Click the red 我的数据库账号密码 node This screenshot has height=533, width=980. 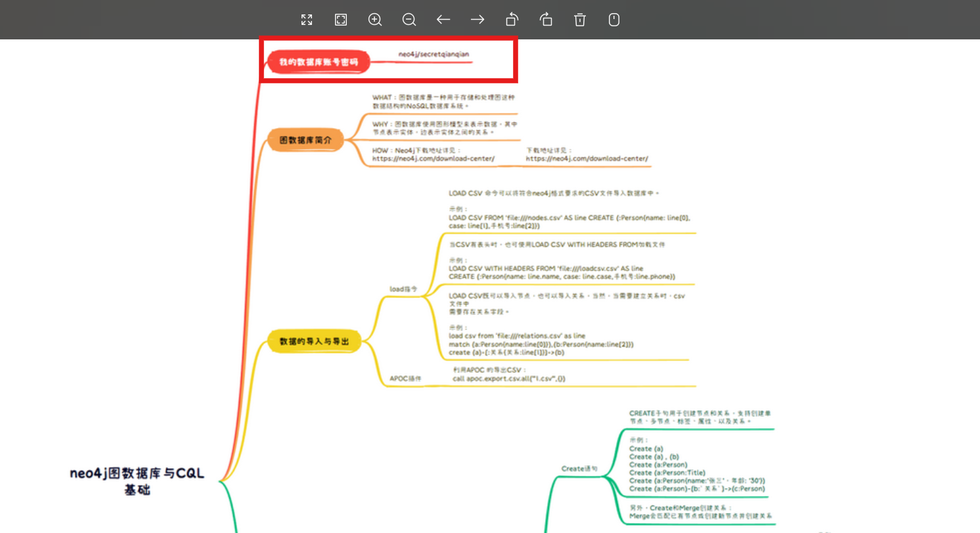pyautogui.click(x=319, y=63)
